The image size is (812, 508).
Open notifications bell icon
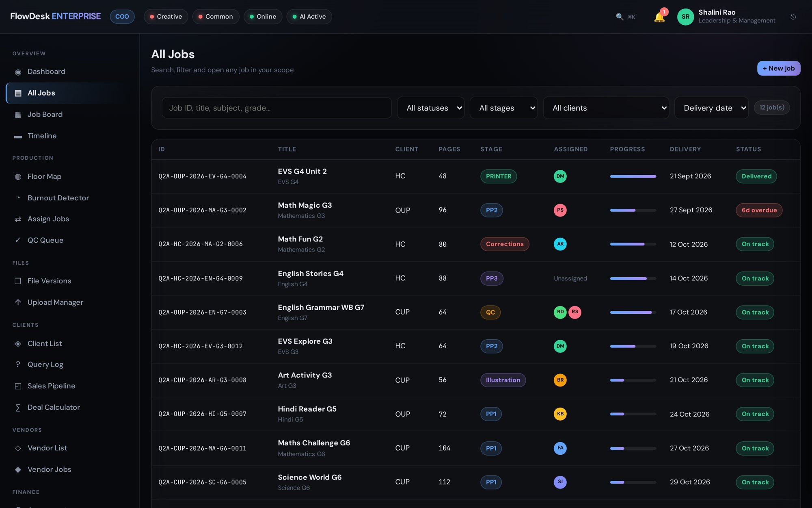[x=659, y=17]
